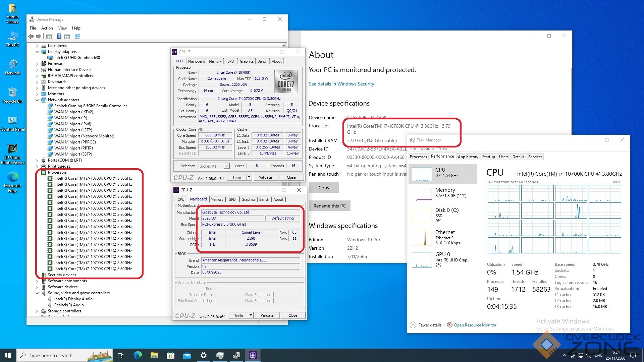
Task: Open Tools dropdown arrow in CPU-Z
Action: pyautogui.click(x=249, y=177)
